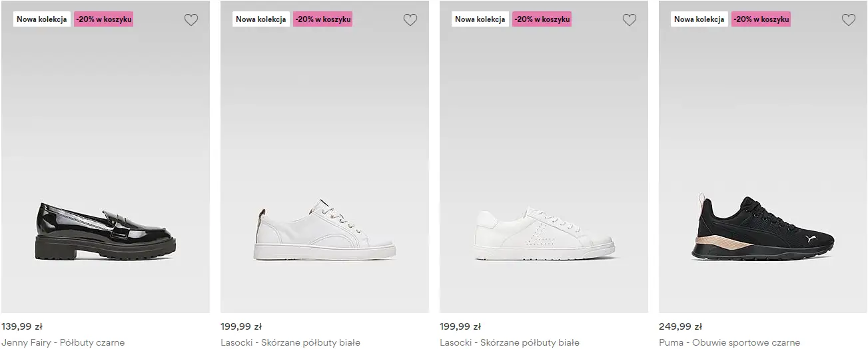This screenshot has width=868, height=349.
Task: Open the black patent loafer product image
Action: click(105, 230)
